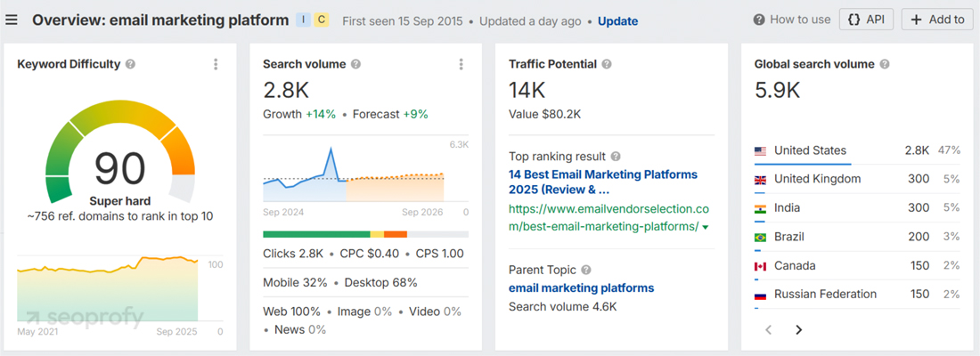
Task: Click the clicks distribution color bar
Action: click(365, 234)
